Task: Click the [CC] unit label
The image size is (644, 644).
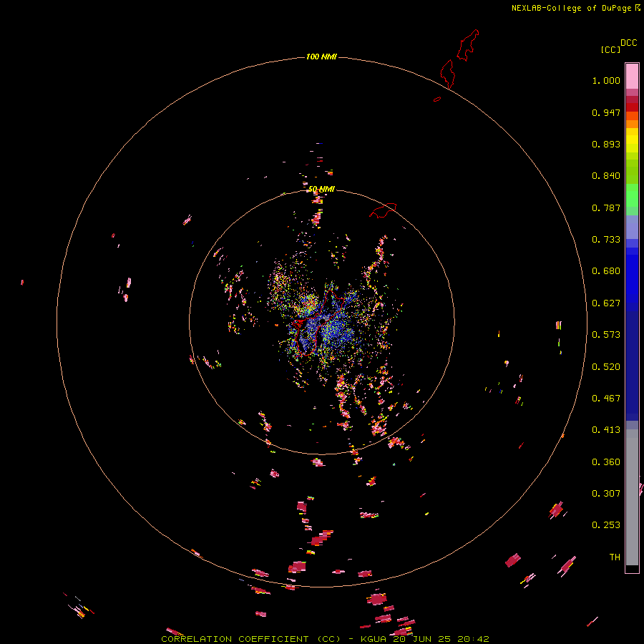Action: coord(610,49)
